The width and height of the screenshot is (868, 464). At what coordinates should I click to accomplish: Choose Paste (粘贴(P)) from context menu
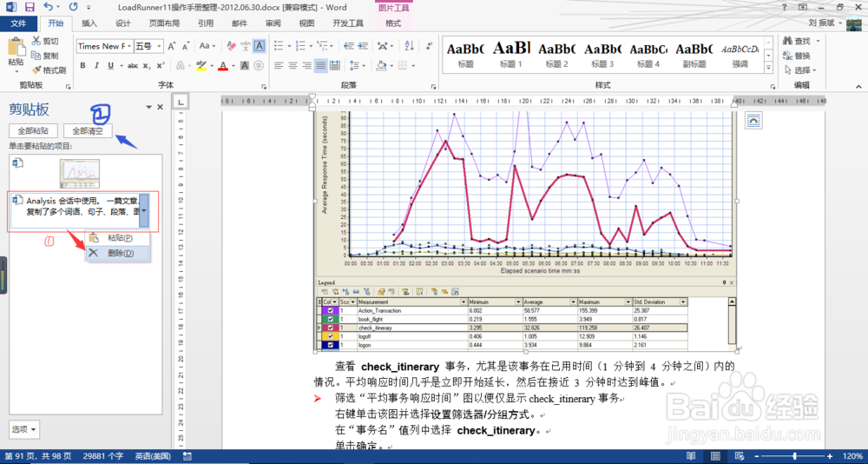[117, 238]
